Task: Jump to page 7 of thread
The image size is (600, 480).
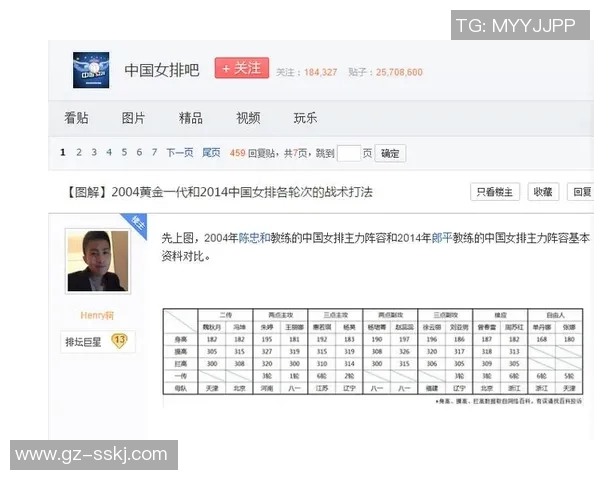Action: coord(154,153)
